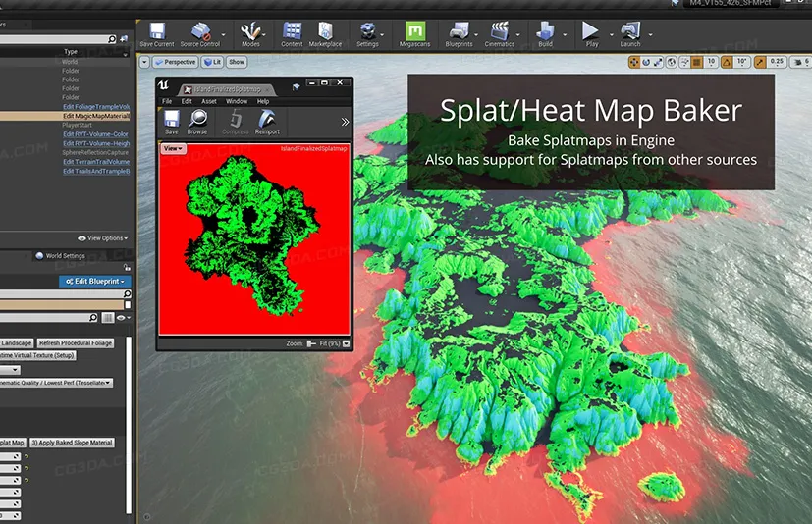Open the Modes tools icon
812x524 pixels.
click(250, 34)
